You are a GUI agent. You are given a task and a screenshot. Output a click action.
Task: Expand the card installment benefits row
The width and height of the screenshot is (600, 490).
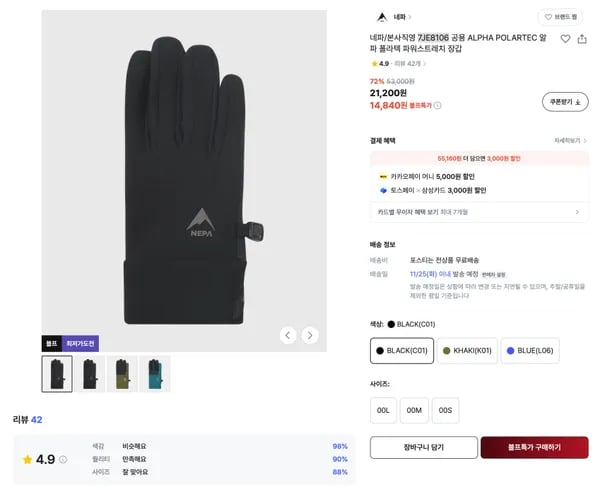click(x=479, y=212)
